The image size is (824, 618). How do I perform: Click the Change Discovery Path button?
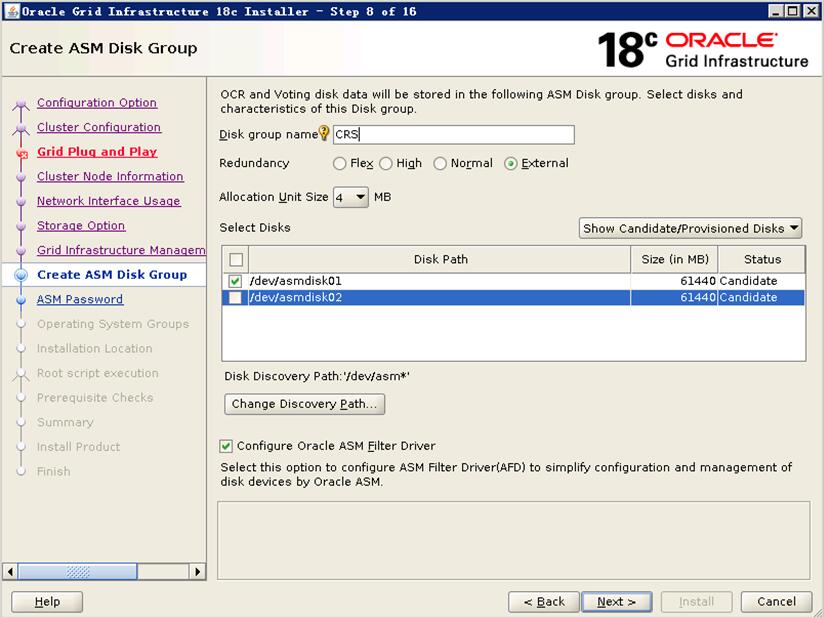pos(304,404)
